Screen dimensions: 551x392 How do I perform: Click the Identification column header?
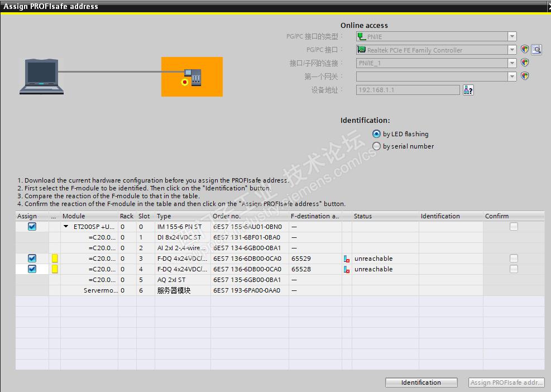[x=451, y=216]
